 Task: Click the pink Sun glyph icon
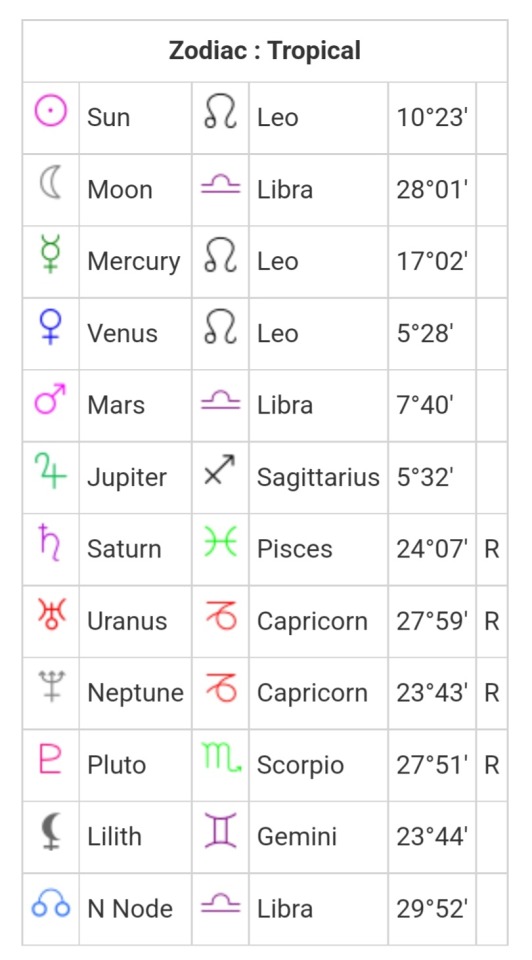(50, 112)
